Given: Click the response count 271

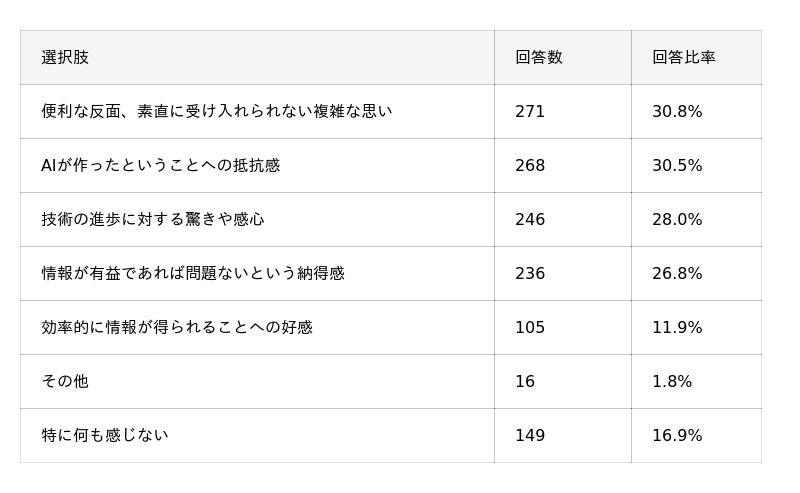Looking at the screenshot, I should tap(530, 111).
